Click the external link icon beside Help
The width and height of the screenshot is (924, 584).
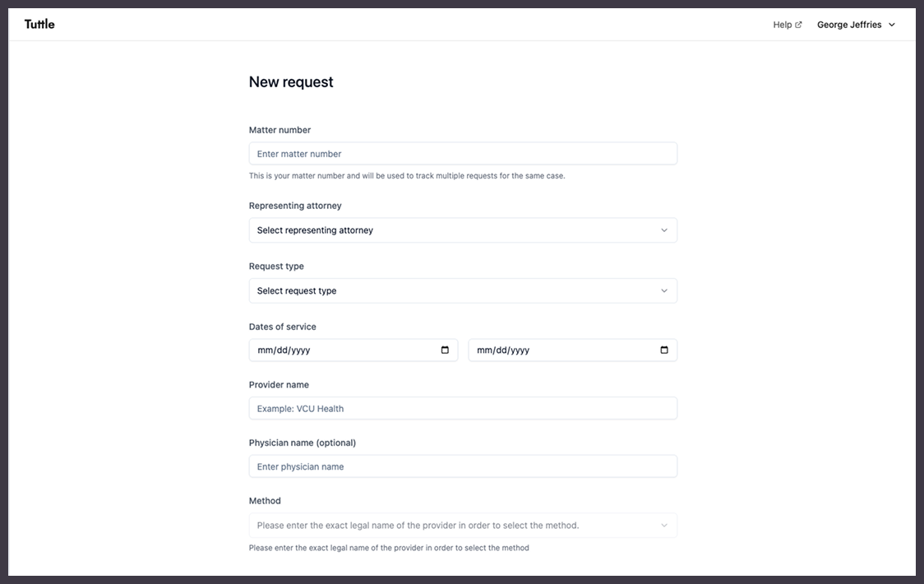[798, 25]
